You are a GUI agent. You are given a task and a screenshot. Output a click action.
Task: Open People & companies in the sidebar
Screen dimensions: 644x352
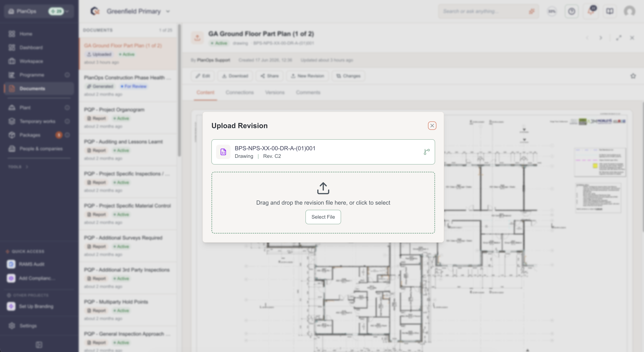pyautogui.click(x=39, y=149)
